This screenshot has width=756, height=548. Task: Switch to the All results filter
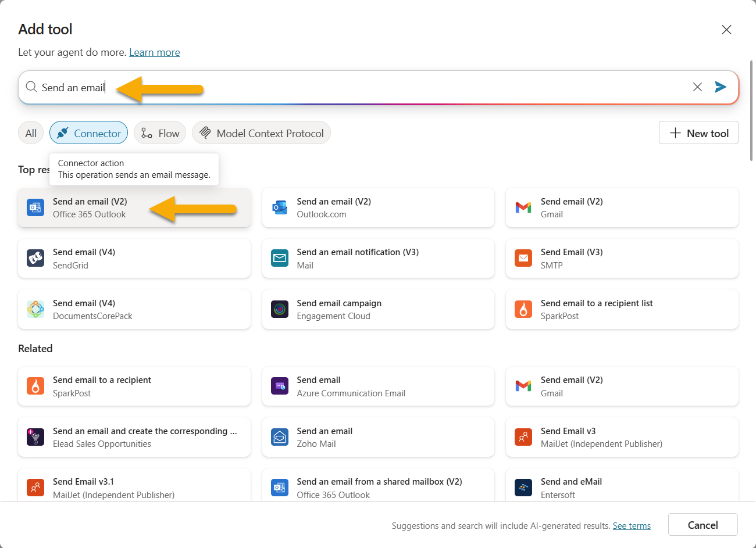click(x=31, y=132)
